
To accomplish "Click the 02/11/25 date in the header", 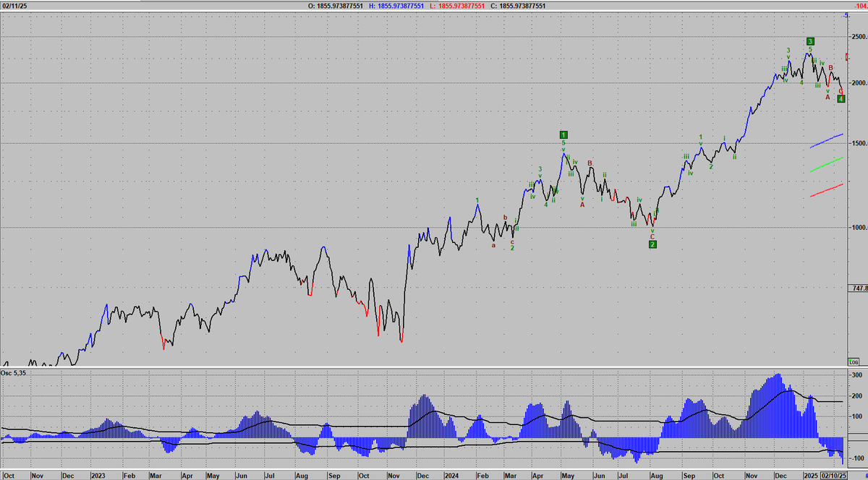I will coord(14,5).
